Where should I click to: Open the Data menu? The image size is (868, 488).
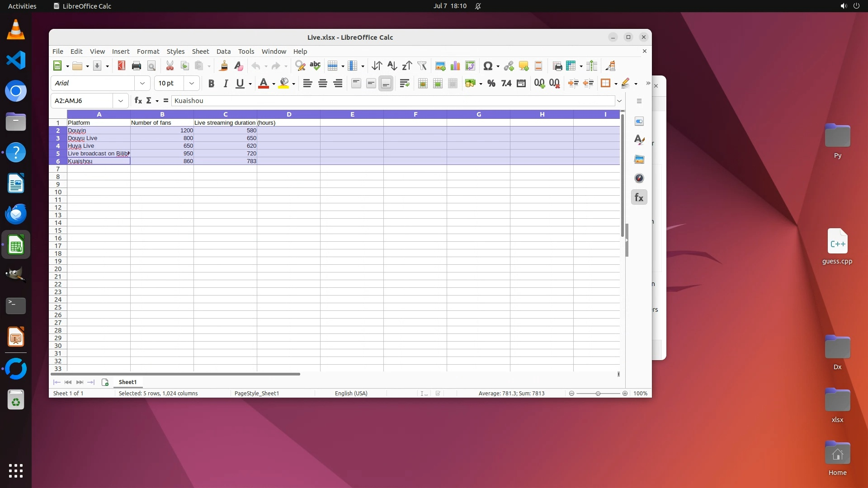223,52
